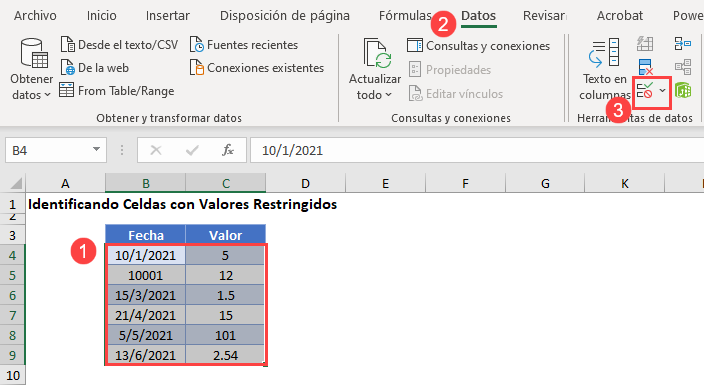Select row 1 header
704x385 pixels.
(x=13, y=204)
